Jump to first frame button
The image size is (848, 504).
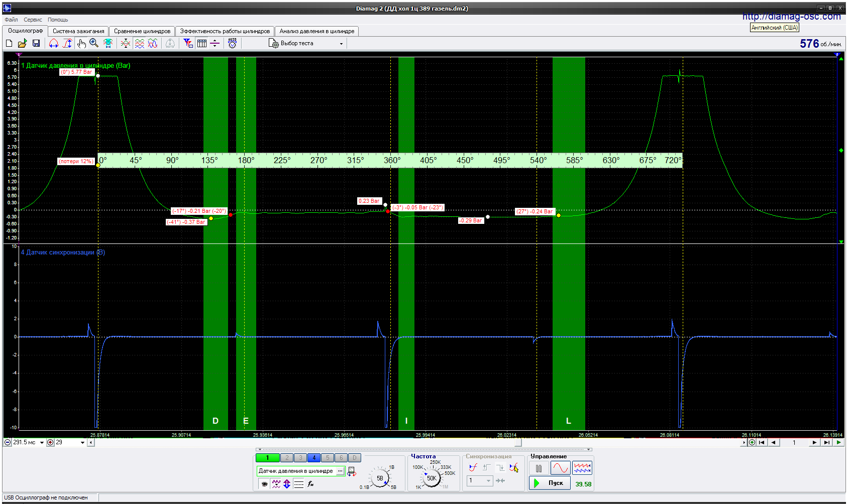click(762, 442)
